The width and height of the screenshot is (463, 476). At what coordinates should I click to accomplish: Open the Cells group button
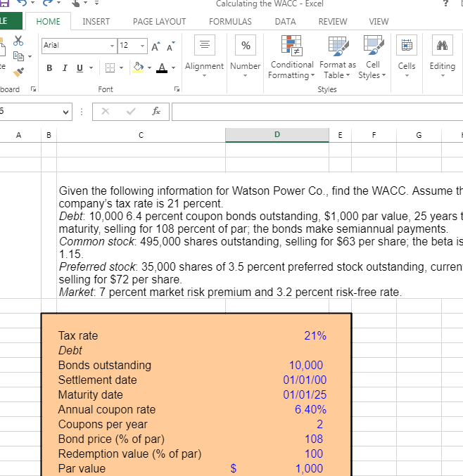(407, 56)
